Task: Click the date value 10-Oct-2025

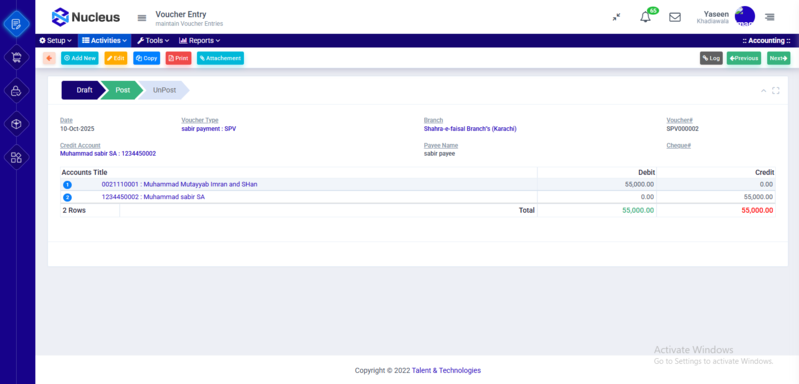Action: click(x=77, y=129)
